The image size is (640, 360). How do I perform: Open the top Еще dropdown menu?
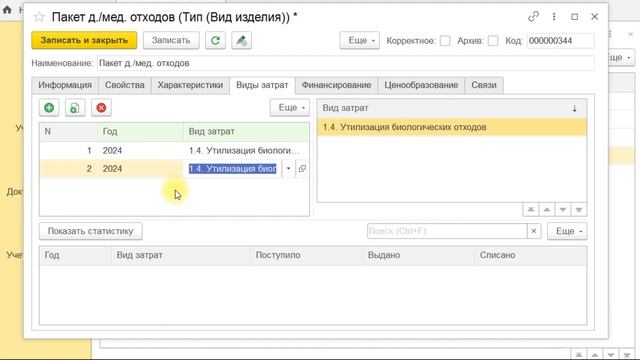tap(360, 40)
